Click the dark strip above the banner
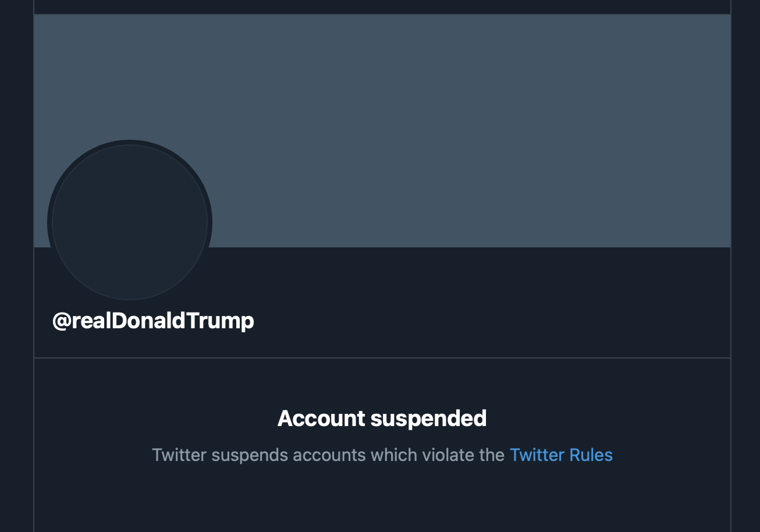This screenshot has width=760, height=532. [x=382, y=6]
